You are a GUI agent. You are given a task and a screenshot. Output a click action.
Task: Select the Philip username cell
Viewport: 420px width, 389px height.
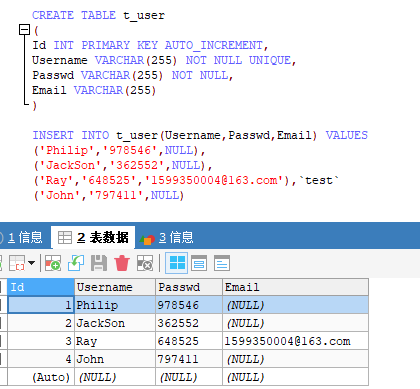[x=115, y=305]
